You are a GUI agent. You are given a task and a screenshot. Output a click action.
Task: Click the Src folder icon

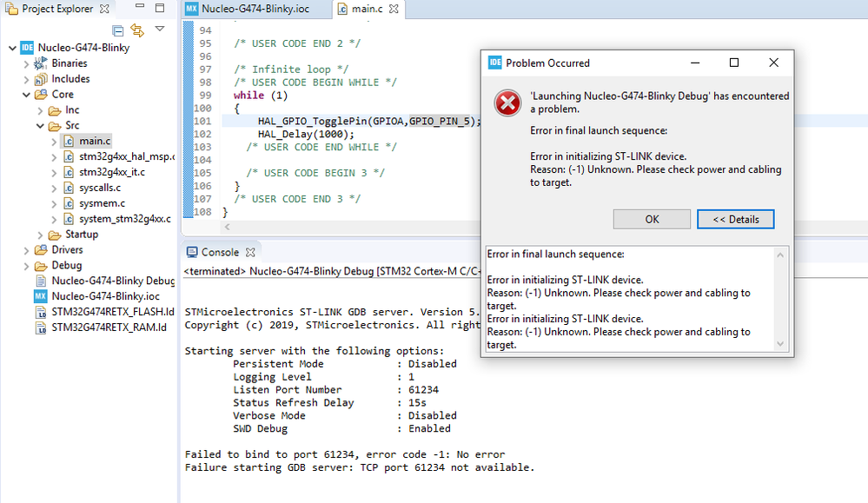click(54, 126)
